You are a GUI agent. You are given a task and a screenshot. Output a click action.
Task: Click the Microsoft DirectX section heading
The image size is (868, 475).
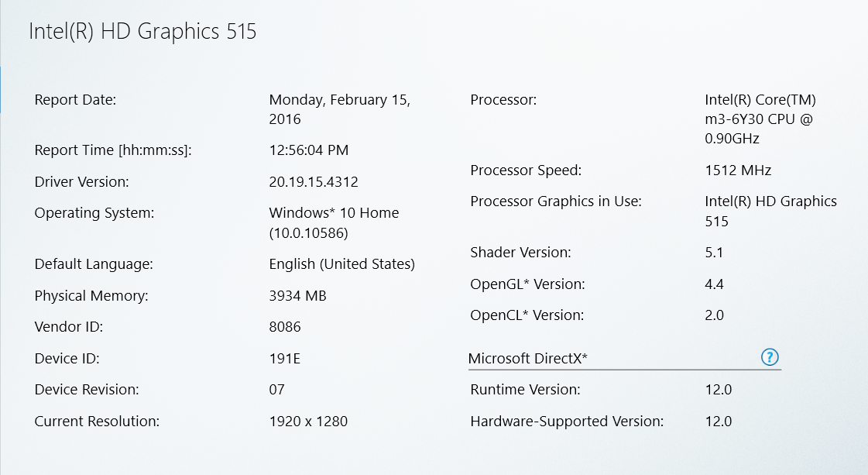[x=528, y=358]
